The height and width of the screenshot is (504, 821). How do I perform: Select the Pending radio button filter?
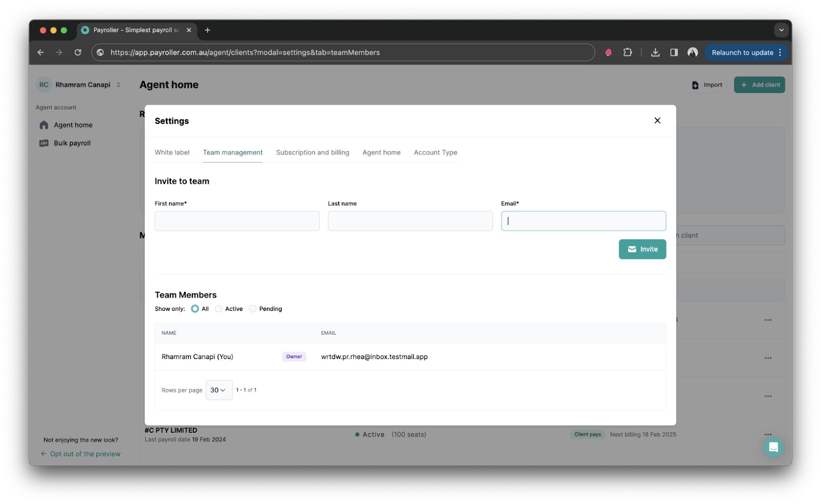pyautogui.click(x=252, y=309)
